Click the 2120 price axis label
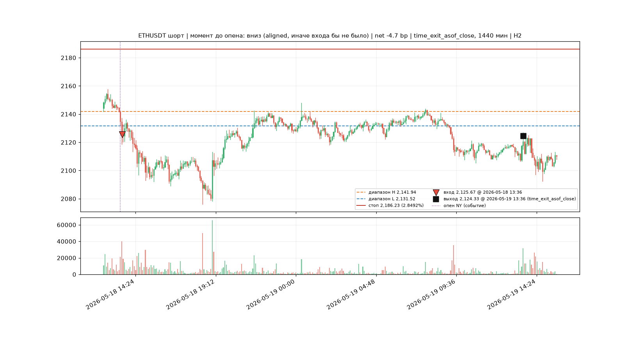Viewport: 644px width, 343px height. [68, 143]
